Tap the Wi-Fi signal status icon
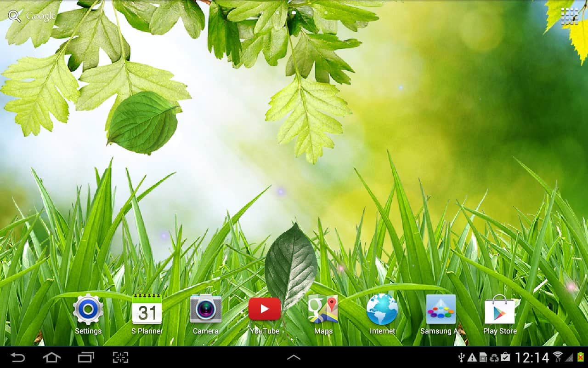 558,357
